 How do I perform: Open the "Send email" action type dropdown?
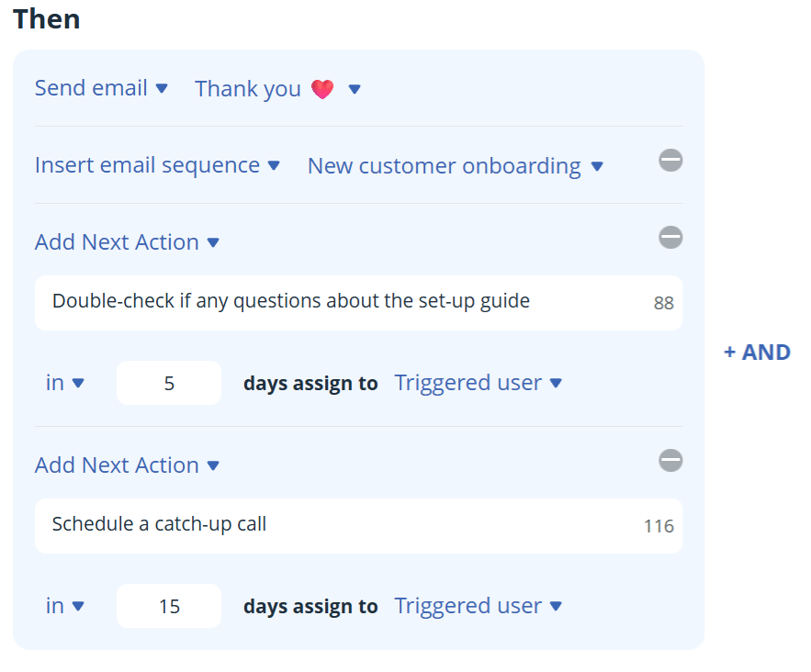(102, 87)
